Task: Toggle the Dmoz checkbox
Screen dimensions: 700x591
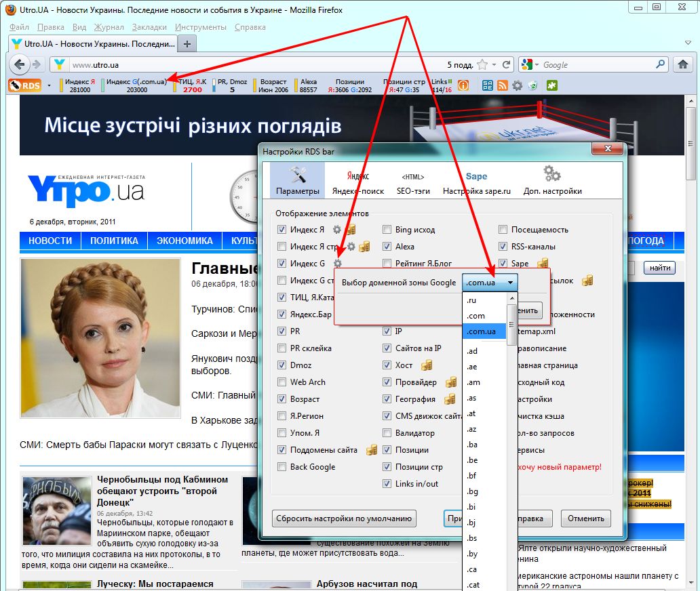Action: point(281,365)
